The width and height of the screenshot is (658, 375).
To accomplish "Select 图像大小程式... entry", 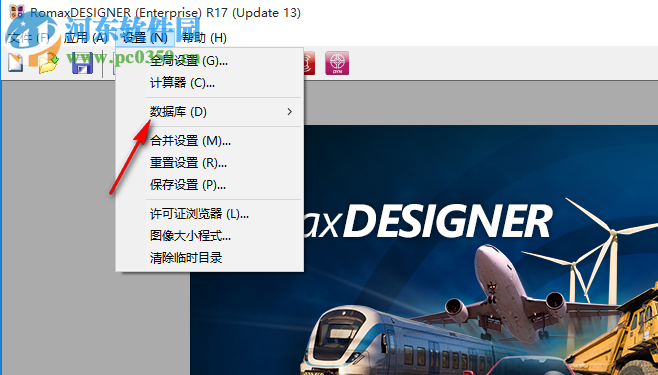I will pyautogui.click(x=209, y=236).
